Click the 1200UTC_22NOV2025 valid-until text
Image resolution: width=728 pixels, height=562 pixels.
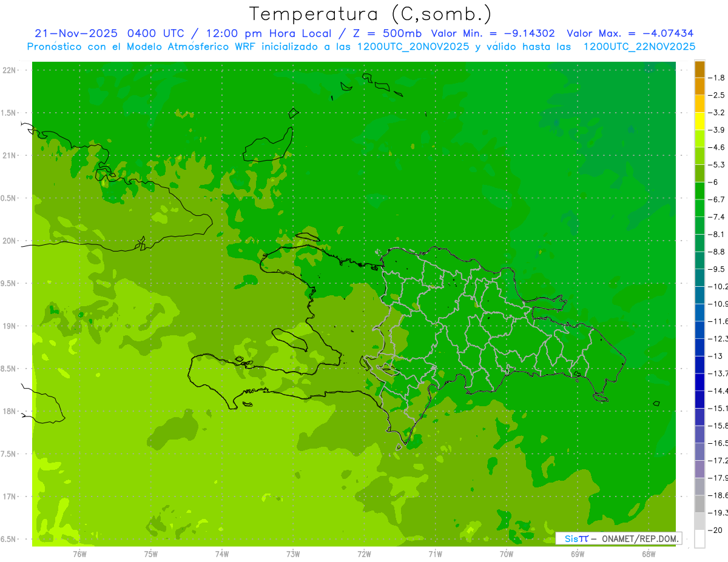(x=639, y=47)
